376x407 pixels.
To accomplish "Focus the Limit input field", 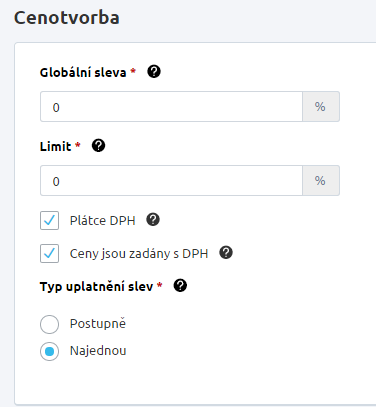I will (171, 181).
